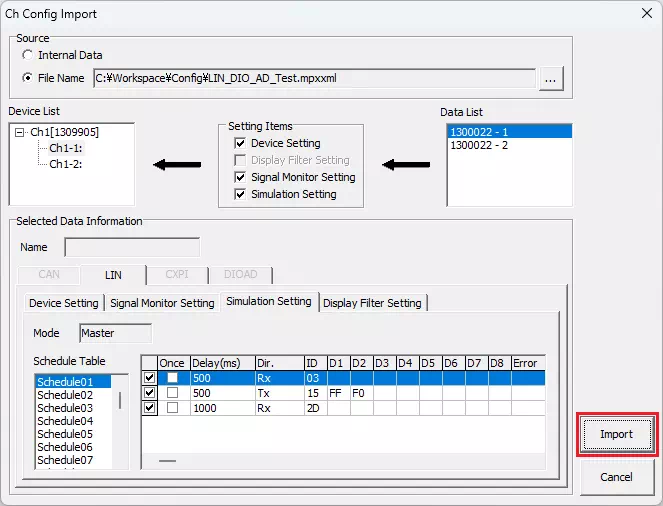The image size is (663, 506).
Task: Collapse the Ch1[1309905] tree node
Action: coord(19,132)
